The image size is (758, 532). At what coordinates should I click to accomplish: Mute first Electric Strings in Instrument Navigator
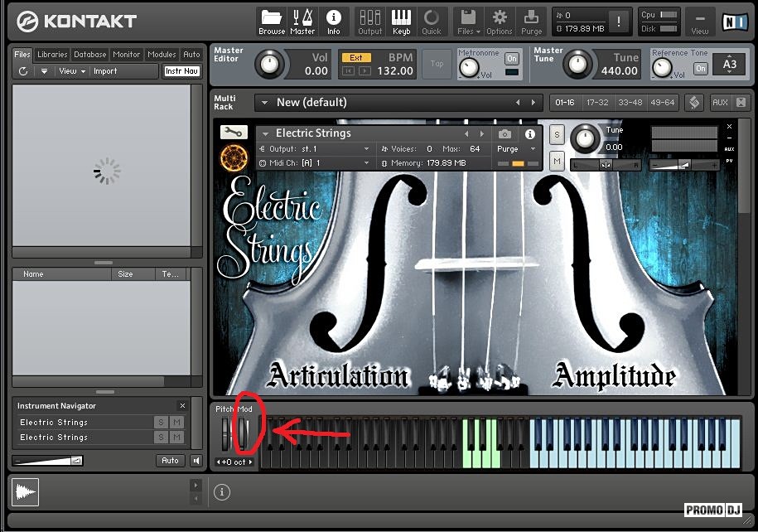click(x=177, y=423)
